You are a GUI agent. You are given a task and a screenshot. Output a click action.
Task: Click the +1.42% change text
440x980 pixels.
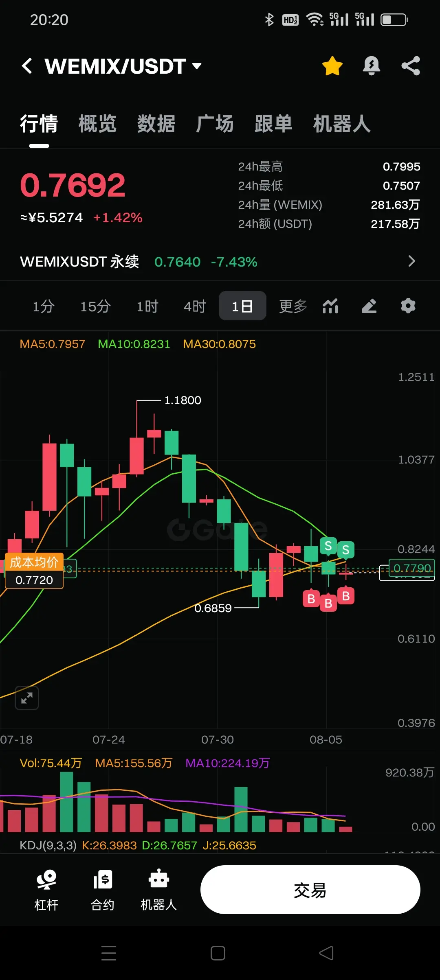118,218
